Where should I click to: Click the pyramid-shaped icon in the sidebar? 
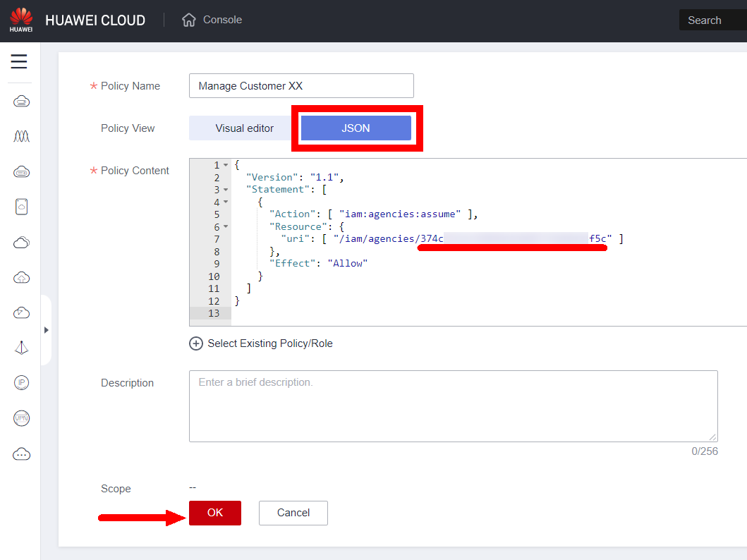[21, 348]
